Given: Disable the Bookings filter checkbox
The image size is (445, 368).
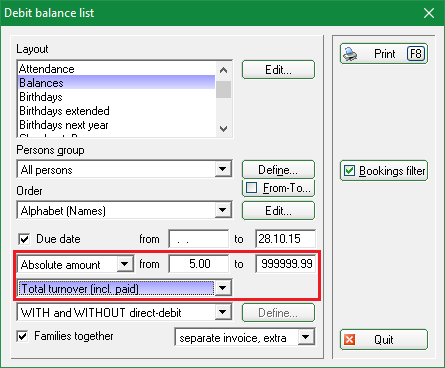Looking at the screenshot, I should tap(349, 171).
